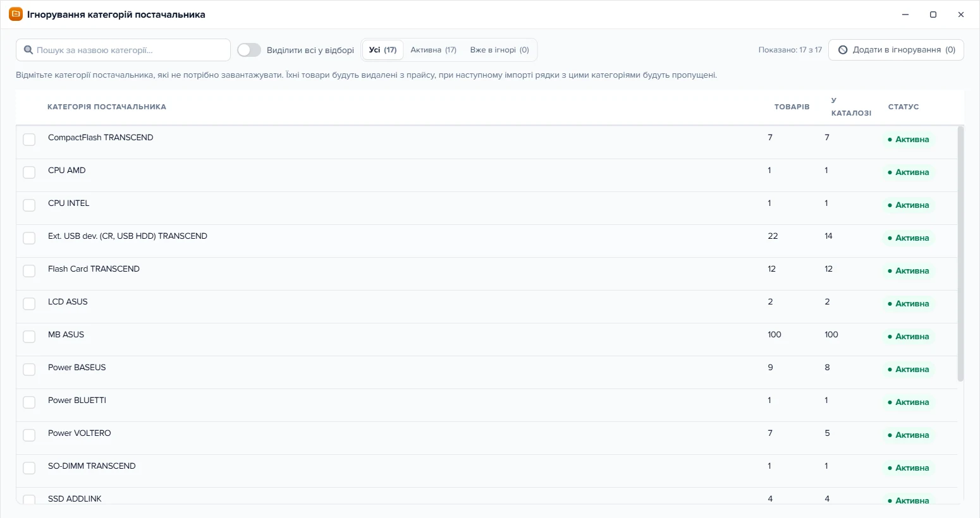The width and height of the screenshot is (980, 518).
Task: Focus the category name search field
Action: (123, 50)
